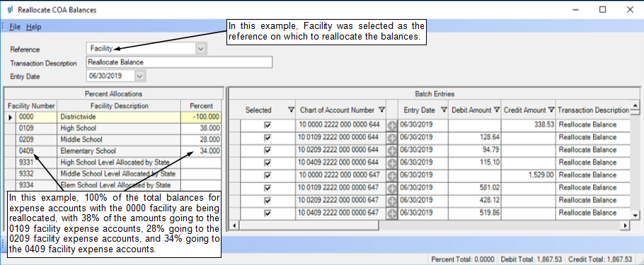Uncheck Selected box for 10 0409 2222 000 0000 647
Viewport: 644px width, 265px height.
pyautogui.click(x=268, y=213)
